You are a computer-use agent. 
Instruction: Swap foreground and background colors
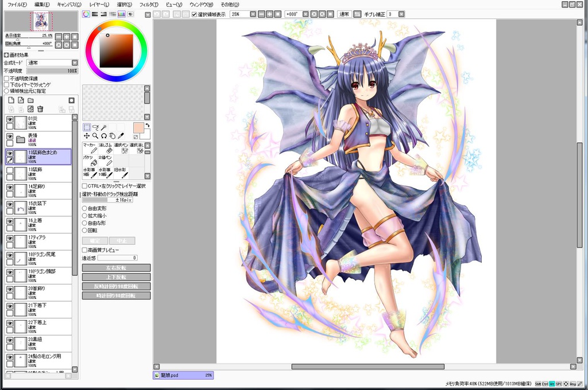click(148, 125)
